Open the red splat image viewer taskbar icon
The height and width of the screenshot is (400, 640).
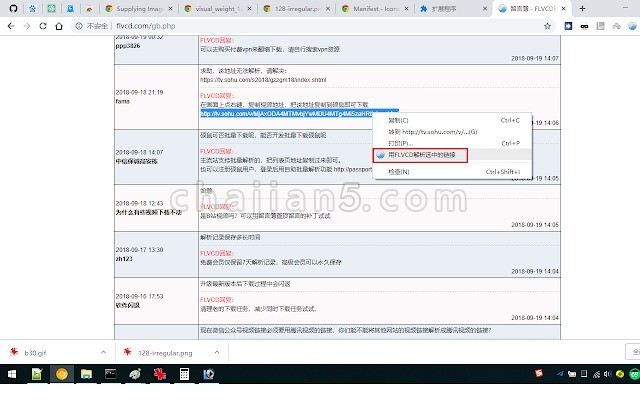click(160, 374)
